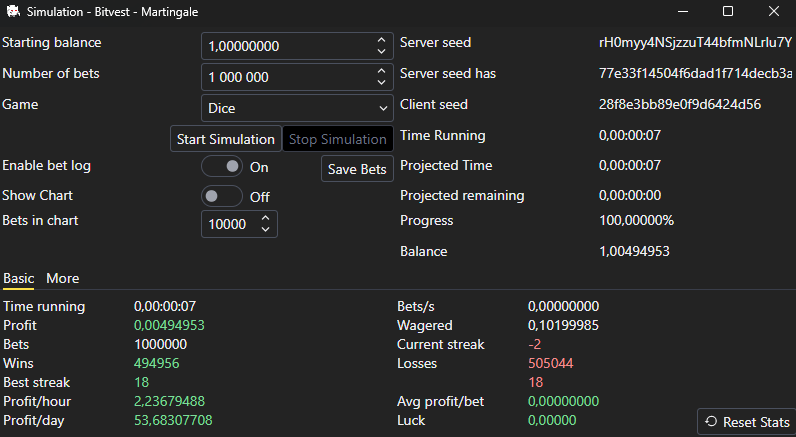The width and height of the screenshot is (796, 437).
Task: Click the Best streak value 18 in green
Action: tap(142, 382)
